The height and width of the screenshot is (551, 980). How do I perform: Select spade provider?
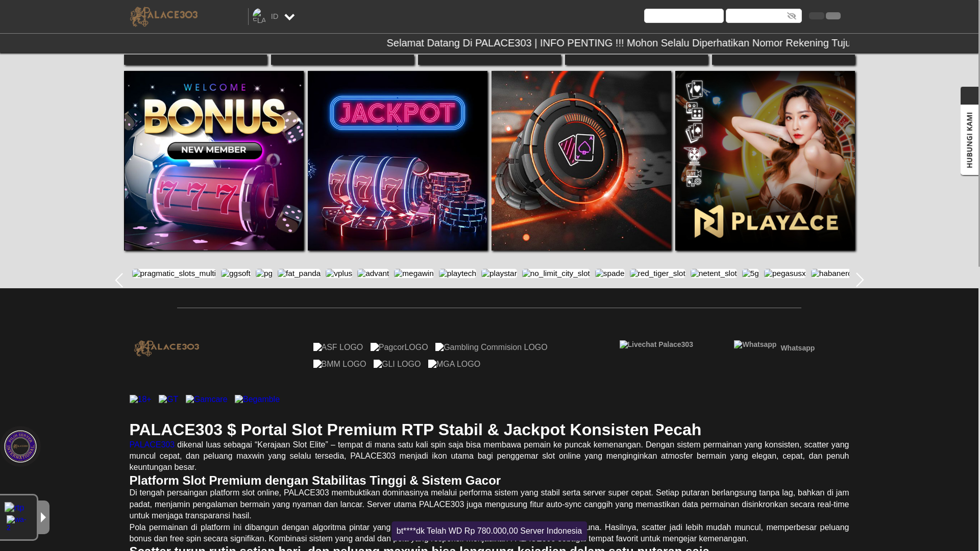click(x=610, y=273)
